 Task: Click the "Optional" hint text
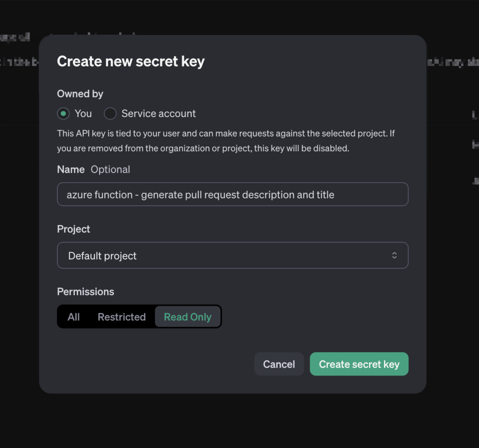110,170
